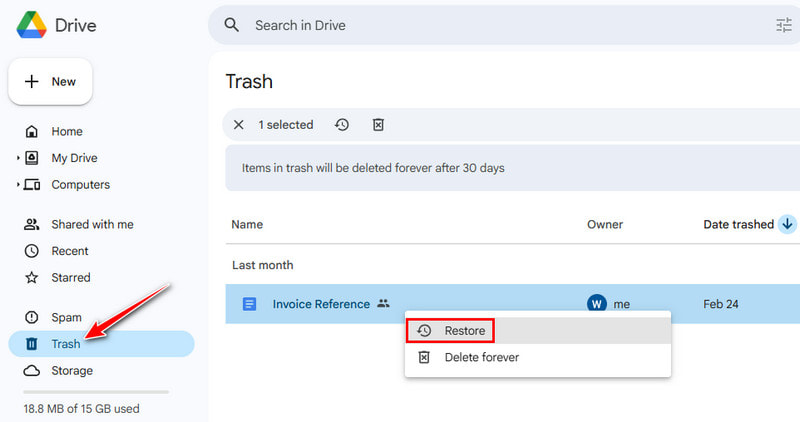Choose Restore from the context menu
Image resolution: width=800 pixels, height=422 pixels.
click(538, 331)
